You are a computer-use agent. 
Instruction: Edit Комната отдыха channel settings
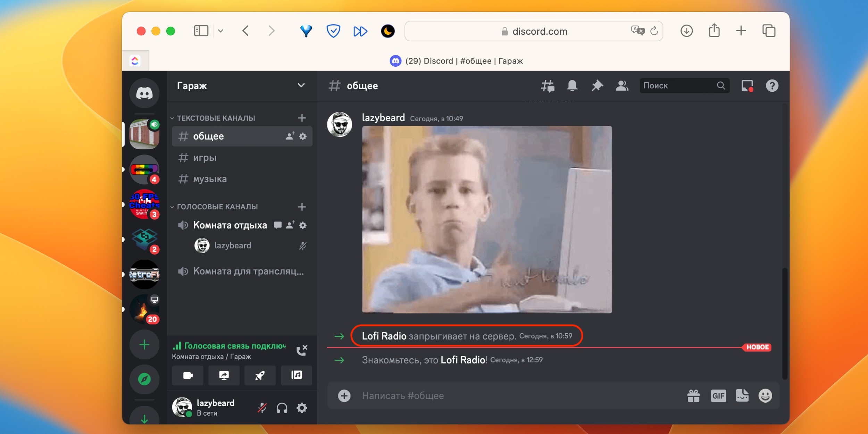303,225
